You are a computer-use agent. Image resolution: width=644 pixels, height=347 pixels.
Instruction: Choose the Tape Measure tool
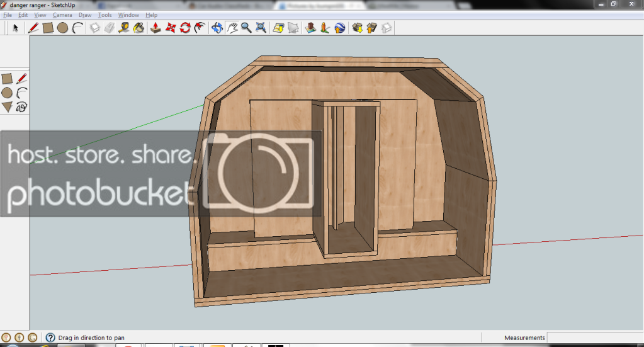click(x=124, y=28)
